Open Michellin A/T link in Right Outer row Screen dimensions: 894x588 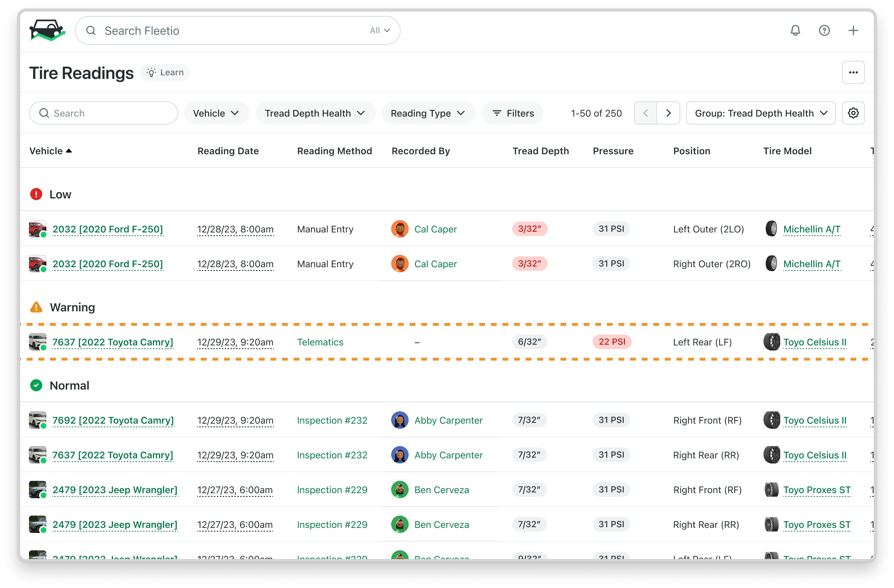(x=812, y=264)
